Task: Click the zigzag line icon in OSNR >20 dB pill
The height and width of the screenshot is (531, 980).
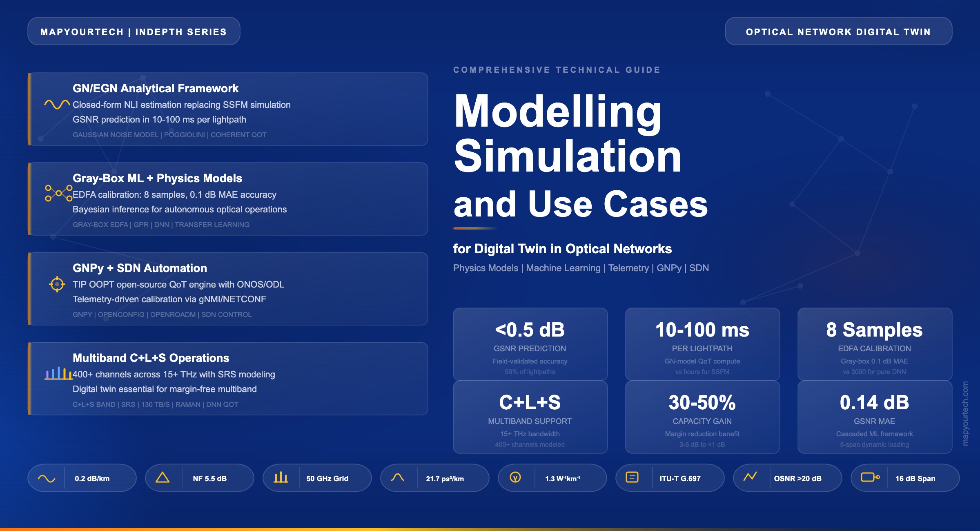Action: 750,477
